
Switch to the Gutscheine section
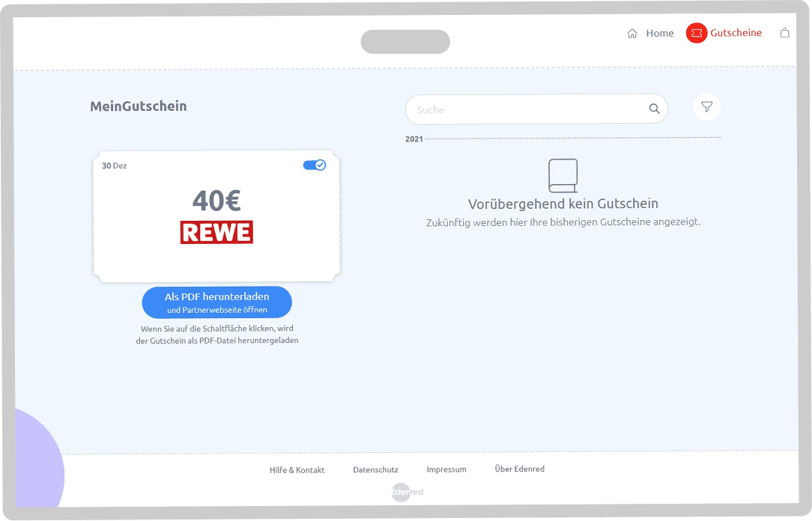pyautogui.click(x=725, y=33)
